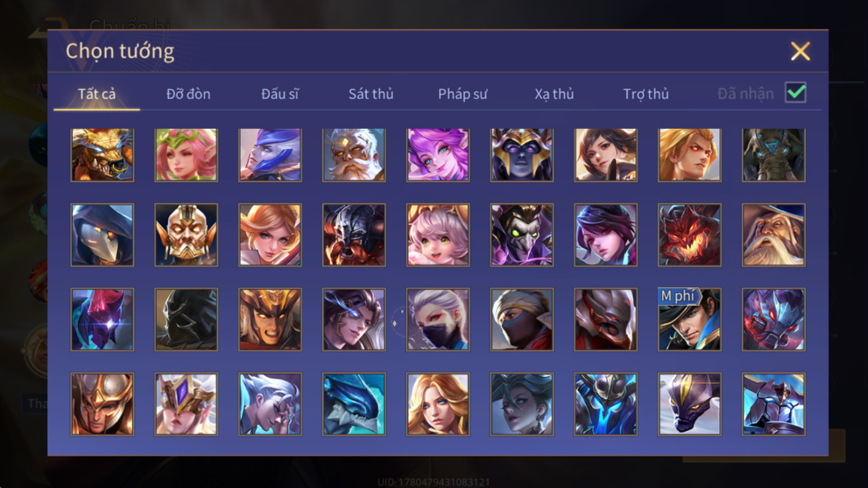Select the golden armored beast hero portrait
Screen dimensions: 868x488
click(x=102, y=155)
